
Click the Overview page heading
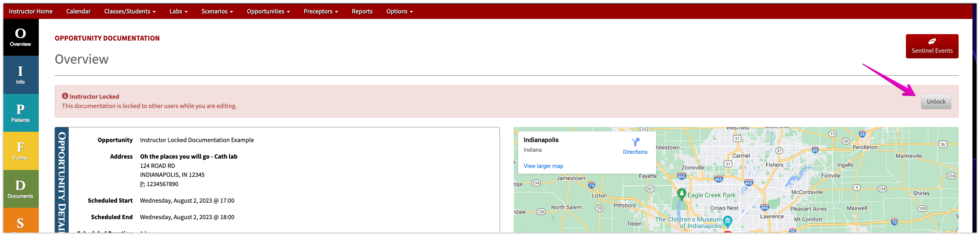[81, 59]
